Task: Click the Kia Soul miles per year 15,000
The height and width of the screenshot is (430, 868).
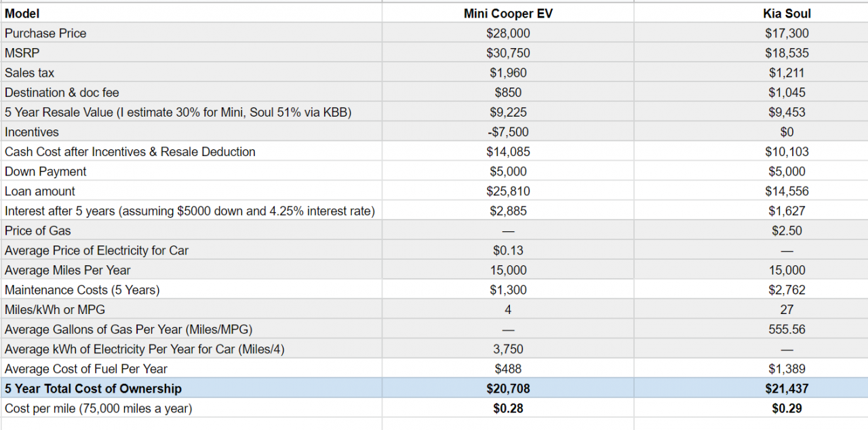Action: pos(787,270)
